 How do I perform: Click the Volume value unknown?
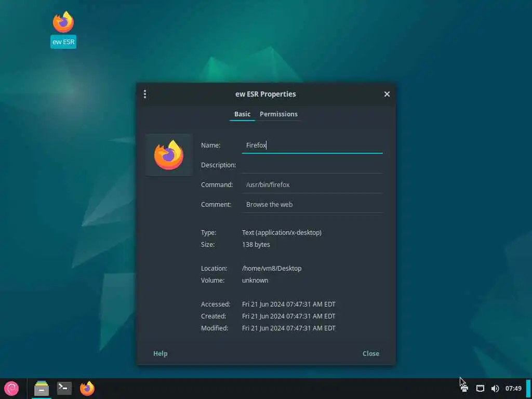tap(255, 280)
